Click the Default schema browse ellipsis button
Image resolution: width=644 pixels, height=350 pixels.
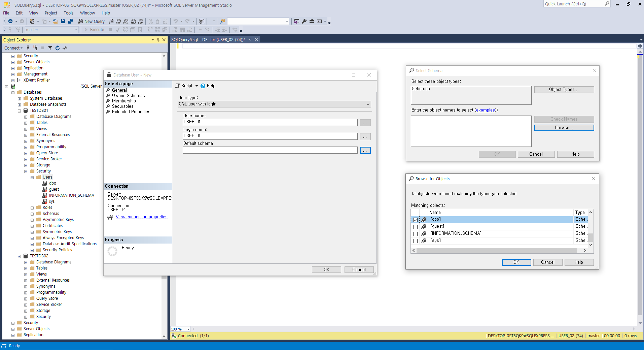365,151
